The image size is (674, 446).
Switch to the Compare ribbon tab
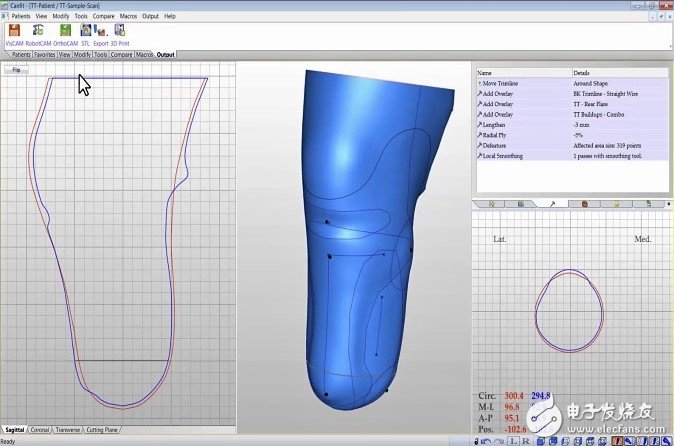(121, 54)
